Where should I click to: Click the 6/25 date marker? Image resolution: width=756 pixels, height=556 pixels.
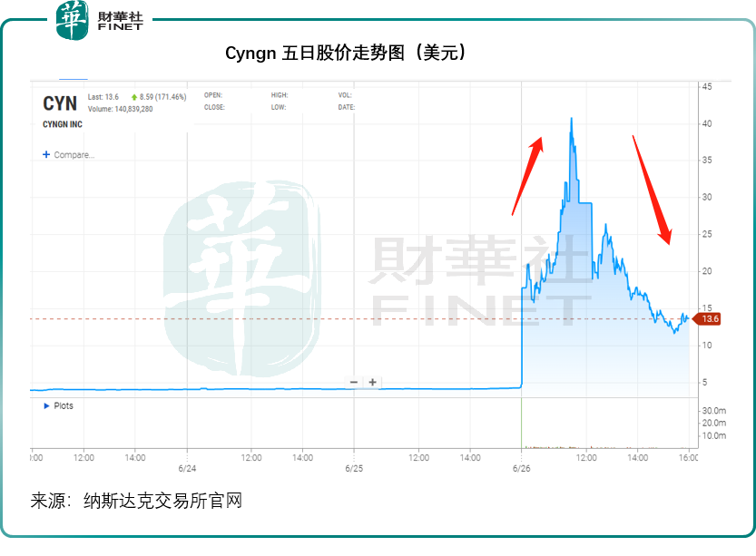point(354,468)
